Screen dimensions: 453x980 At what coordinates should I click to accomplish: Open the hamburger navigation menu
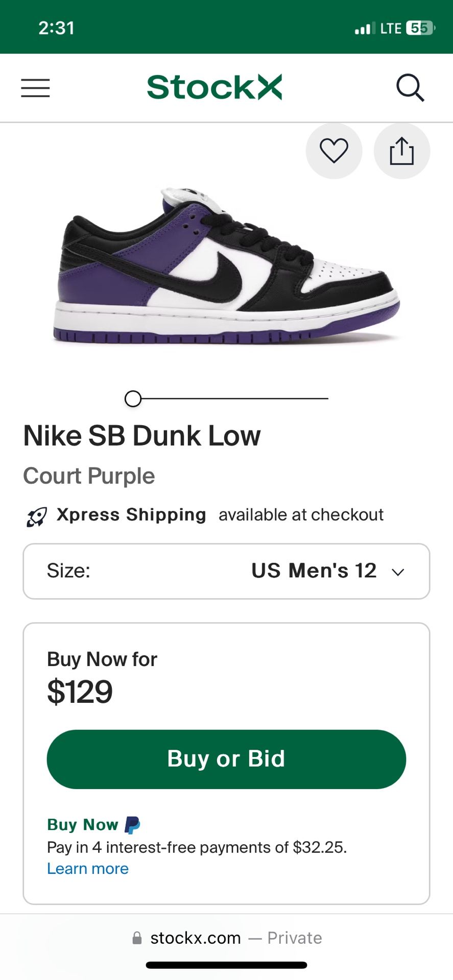coord(35,88)
